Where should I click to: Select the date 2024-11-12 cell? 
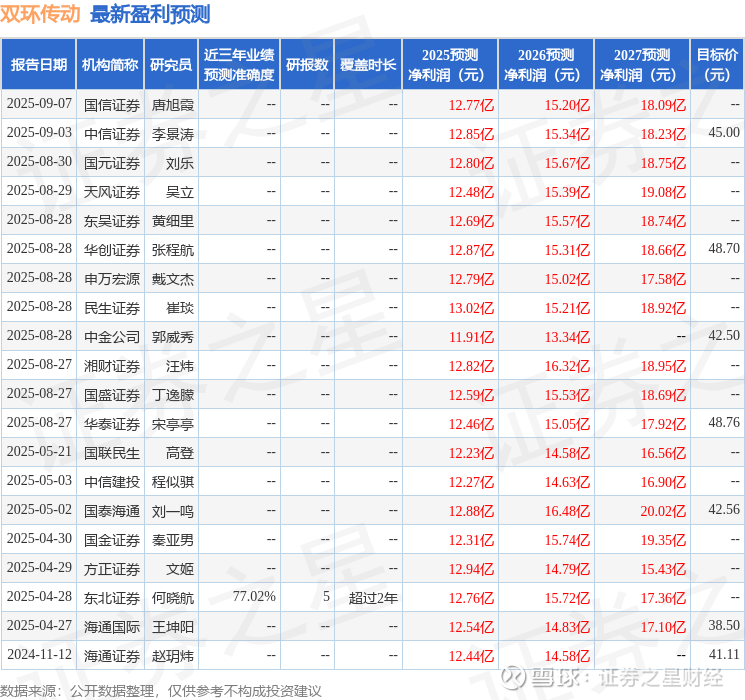tap(39, 654)
